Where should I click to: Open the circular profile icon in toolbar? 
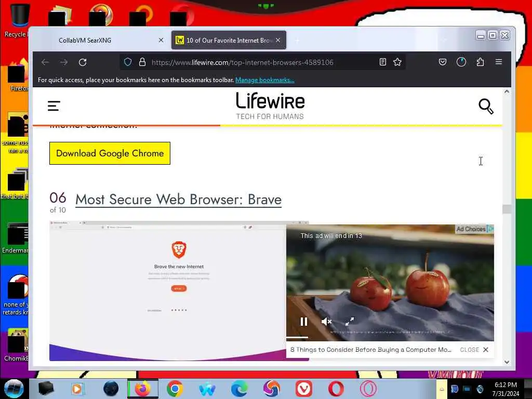461,62
